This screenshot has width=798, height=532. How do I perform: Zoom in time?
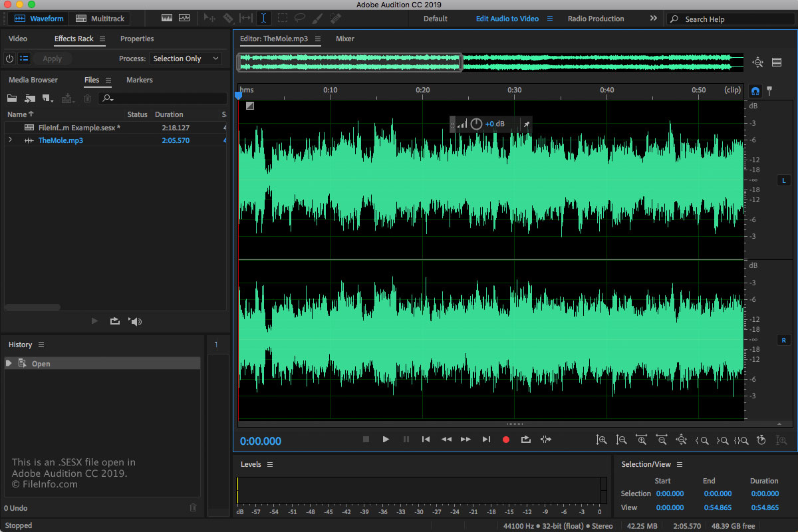click(x=641, y=440)
